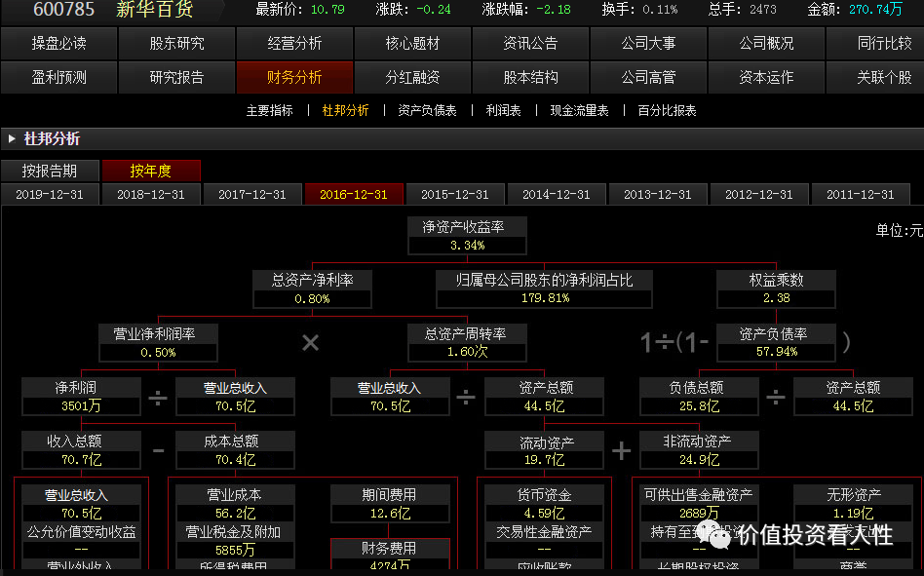Go to 百分比报表 sub-section
Viewport: 924px width, 576px height.
667,111
